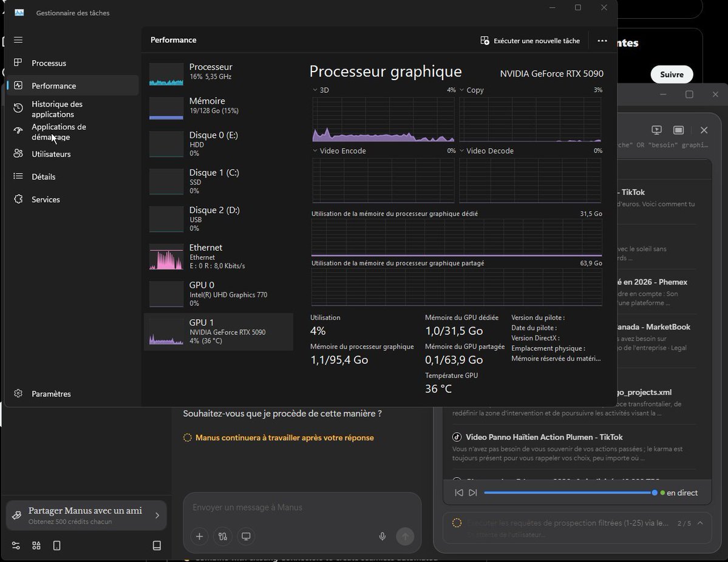Screen dimensions: 728x562
Task: Click the Paramètres gear icon
Action: (18, 393)
